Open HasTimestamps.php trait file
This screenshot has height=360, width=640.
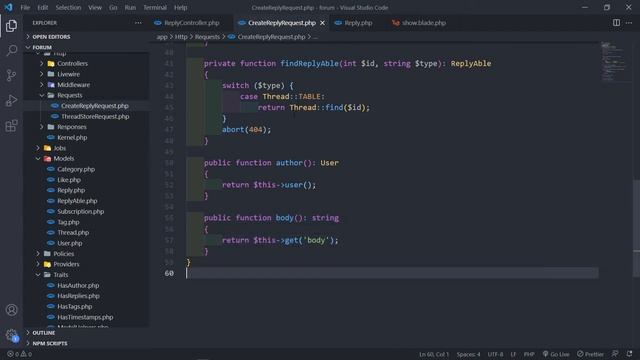click(x=85, y=317)
